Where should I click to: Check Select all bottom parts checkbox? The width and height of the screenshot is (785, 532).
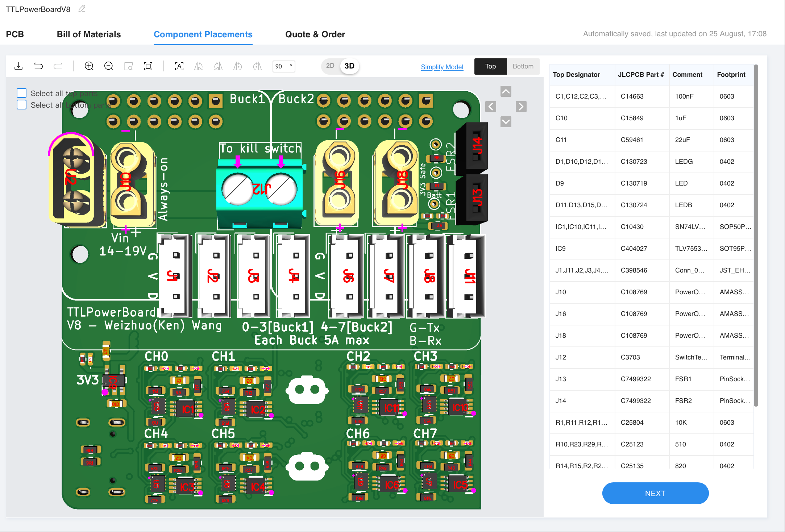click(x=22, y=105)
